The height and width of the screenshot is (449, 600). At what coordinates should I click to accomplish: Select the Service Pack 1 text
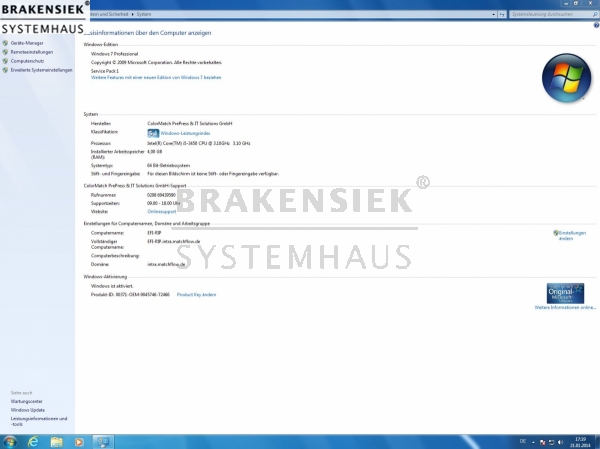click(105, 71)
